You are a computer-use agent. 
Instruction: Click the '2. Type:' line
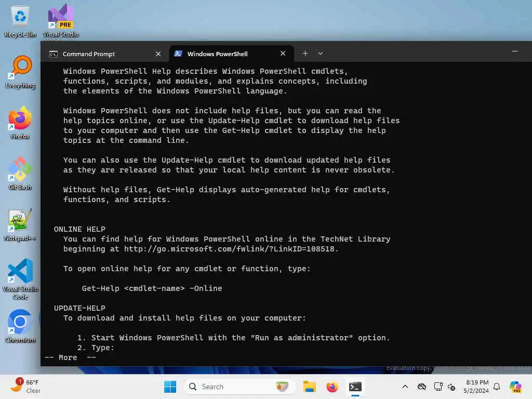[x=96, y=348]
